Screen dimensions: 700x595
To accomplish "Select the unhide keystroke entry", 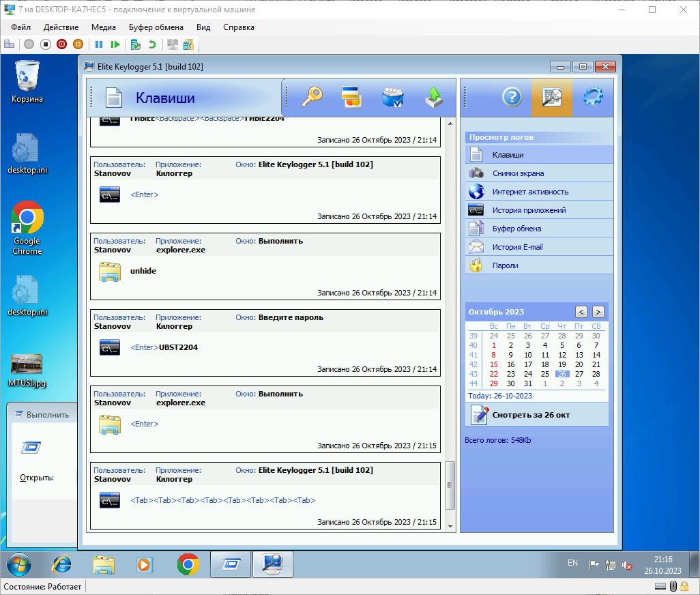I will coord(265,267).
